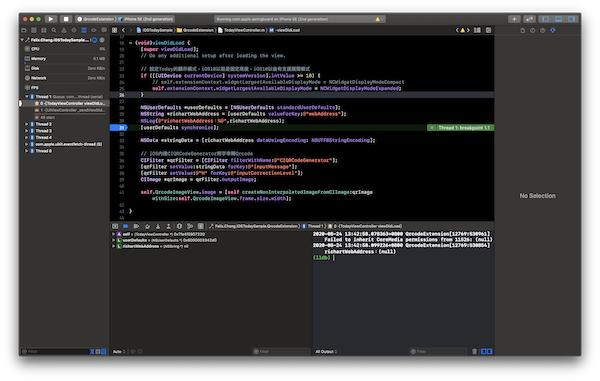This screenshot has width=600, height=381.
Task: Choose the QrcodeExtension scheme selector
Action: (96, 19)
